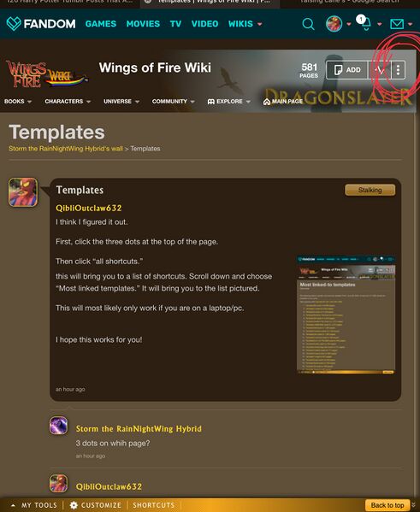Open the three dots more menu
This screenshot has width=420, height=512.
click(x=398, y=70)
